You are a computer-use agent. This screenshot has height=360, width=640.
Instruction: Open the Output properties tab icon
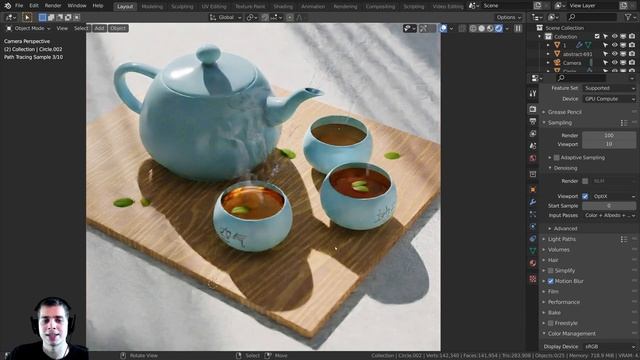[x=533, y=121]
